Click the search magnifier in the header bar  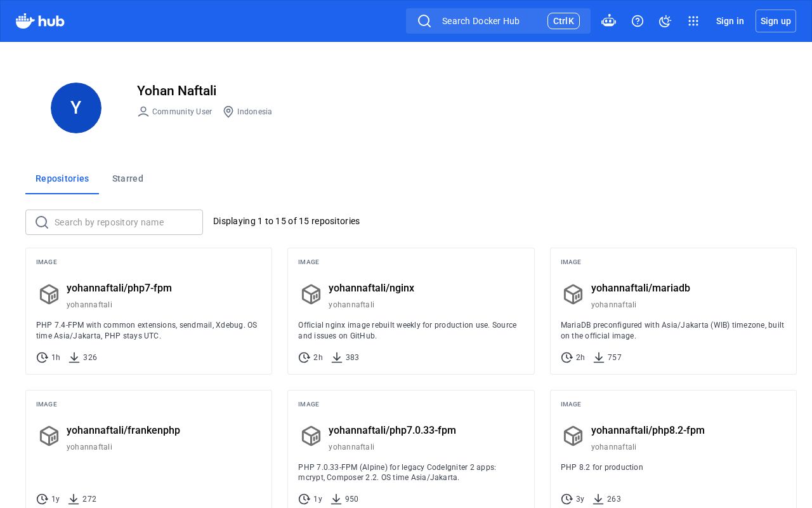pyautogui.click(x=424, y=21)
